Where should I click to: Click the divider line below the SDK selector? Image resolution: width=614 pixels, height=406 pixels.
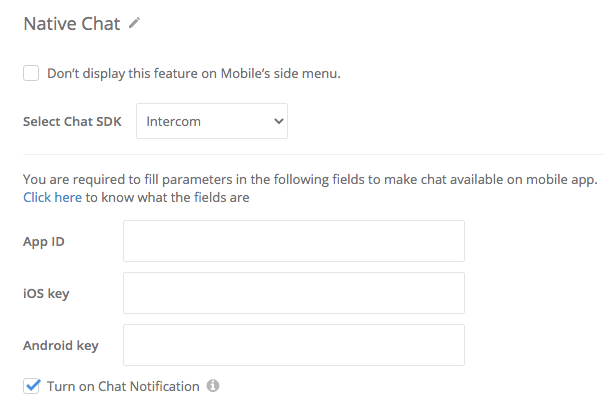coord(313,154)
